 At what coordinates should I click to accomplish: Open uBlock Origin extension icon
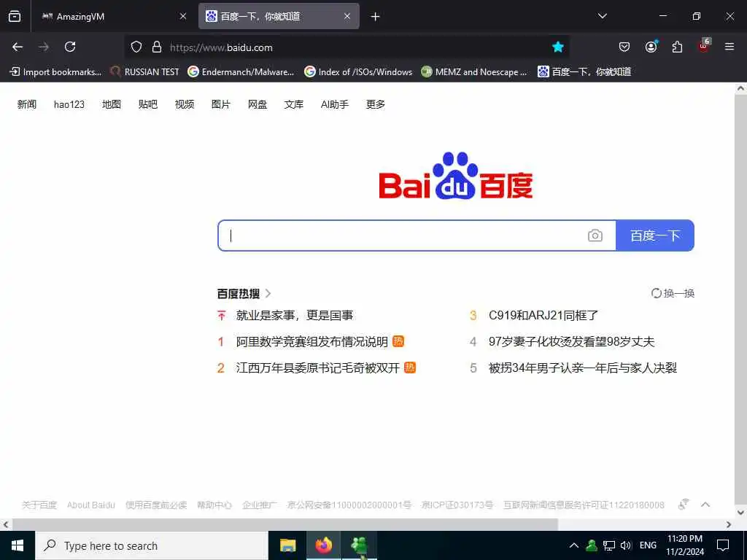(x=704, y=46)
